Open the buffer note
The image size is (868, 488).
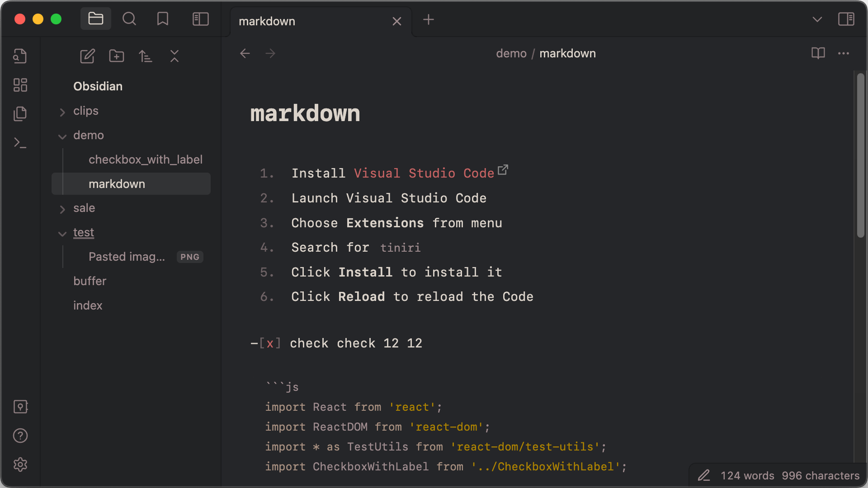(x=90, y=281)
